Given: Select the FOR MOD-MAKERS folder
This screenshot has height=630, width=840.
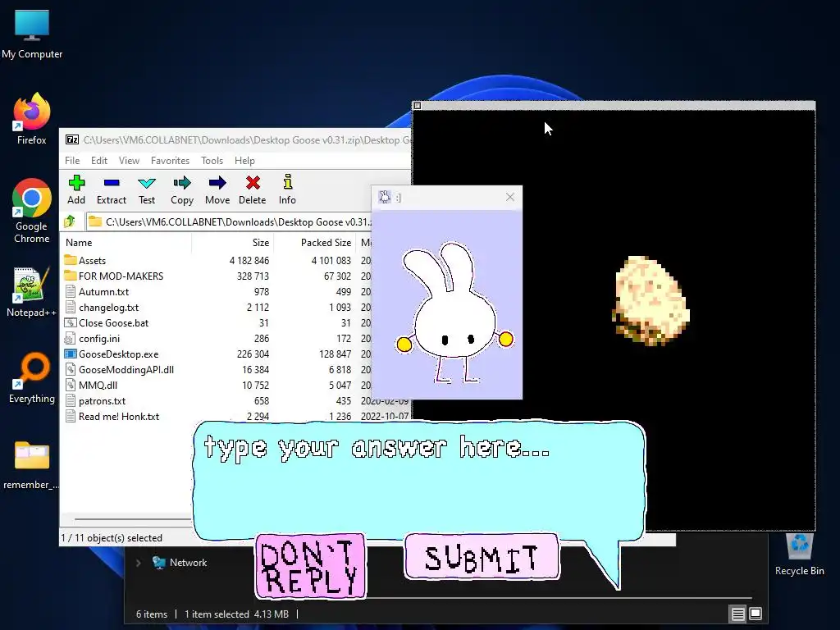Looking at the screenshot, I should (x=113, y=276).
